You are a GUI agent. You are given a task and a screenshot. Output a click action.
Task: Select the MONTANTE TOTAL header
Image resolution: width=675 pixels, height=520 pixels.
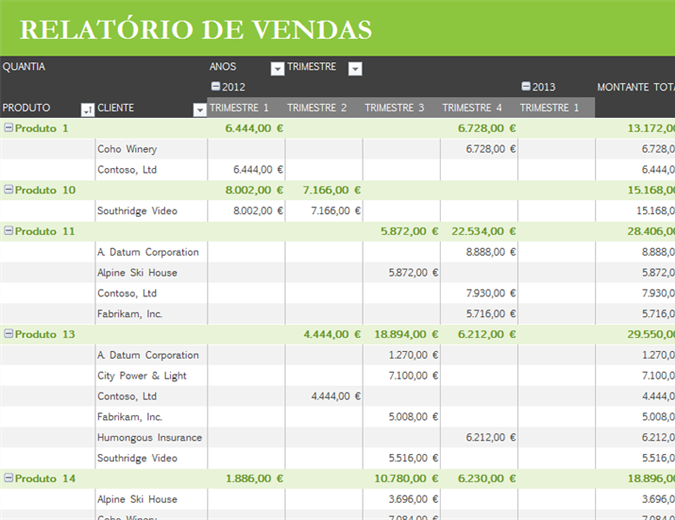[x=635, y=87]
